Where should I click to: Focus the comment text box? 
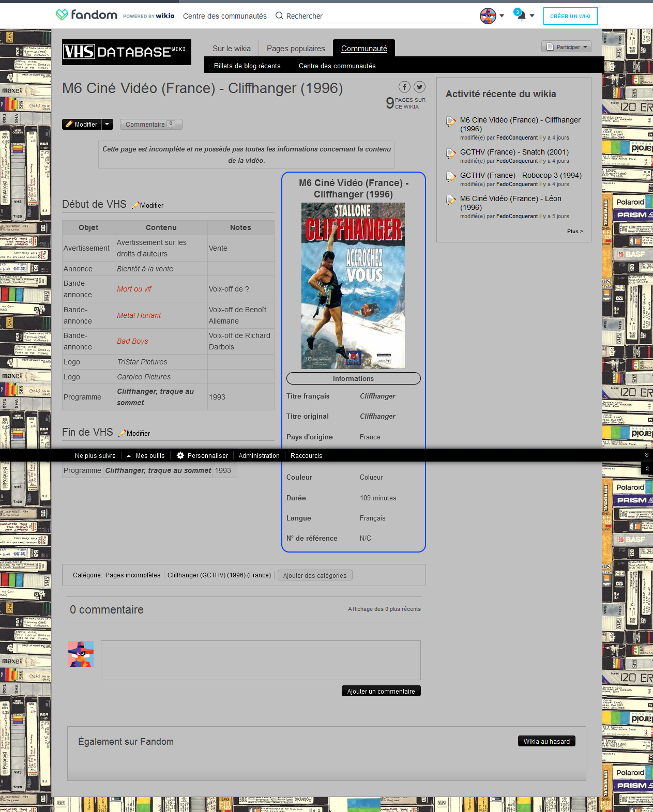pyautogui.click(x=261, y=660)
